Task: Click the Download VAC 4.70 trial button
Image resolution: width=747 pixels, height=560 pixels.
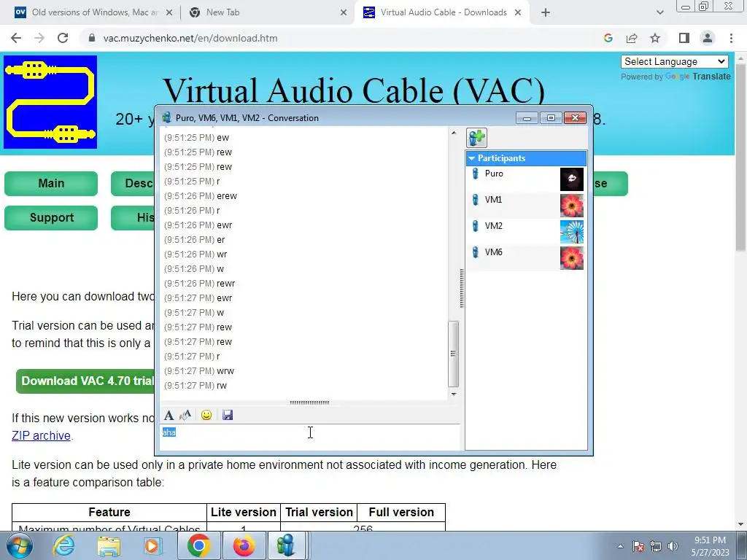Action: (x=85, y=381)
